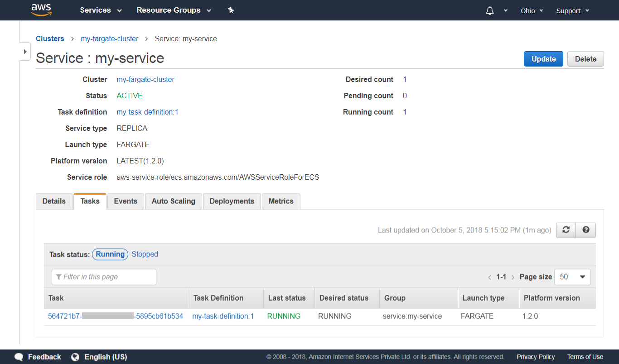Expand the left side navigation panel

25,52
